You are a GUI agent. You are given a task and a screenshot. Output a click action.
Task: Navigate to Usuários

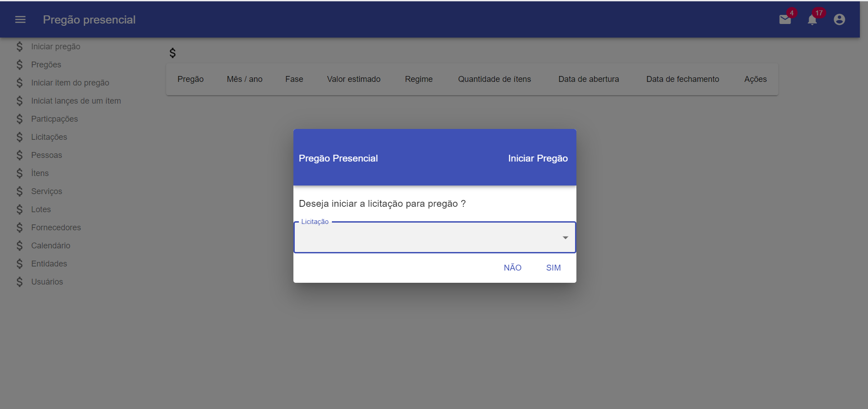47,282
